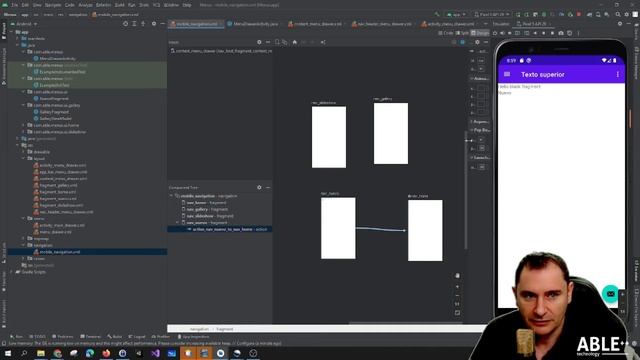Switch to the MenuDrawerActivity.java tab
Viewport: 640px width, 360px height.
(x=253, y=24)
